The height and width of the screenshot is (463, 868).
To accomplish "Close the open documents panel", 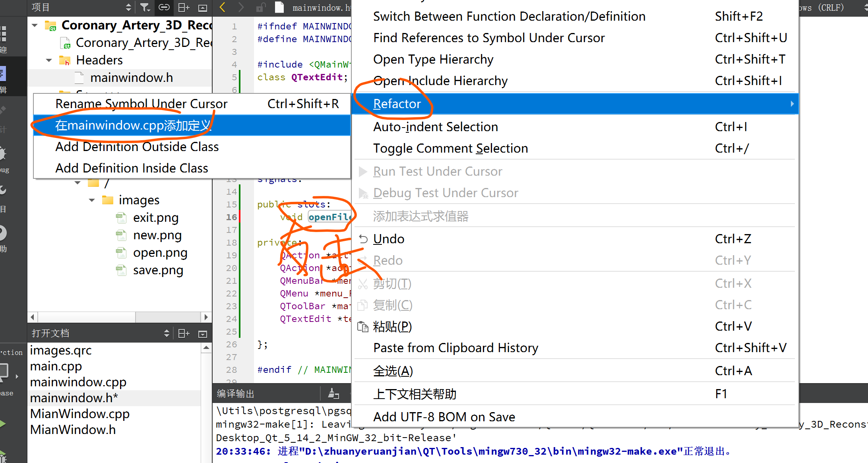I will [203, 334].
